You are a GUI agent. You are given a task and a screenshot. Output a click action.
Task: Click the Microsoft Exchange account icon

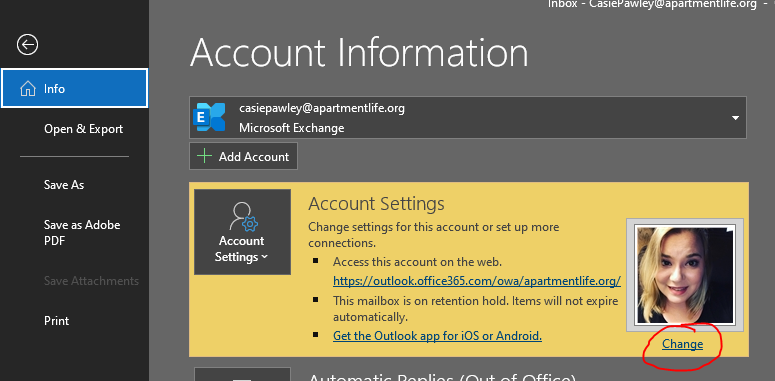click(210, 117)
